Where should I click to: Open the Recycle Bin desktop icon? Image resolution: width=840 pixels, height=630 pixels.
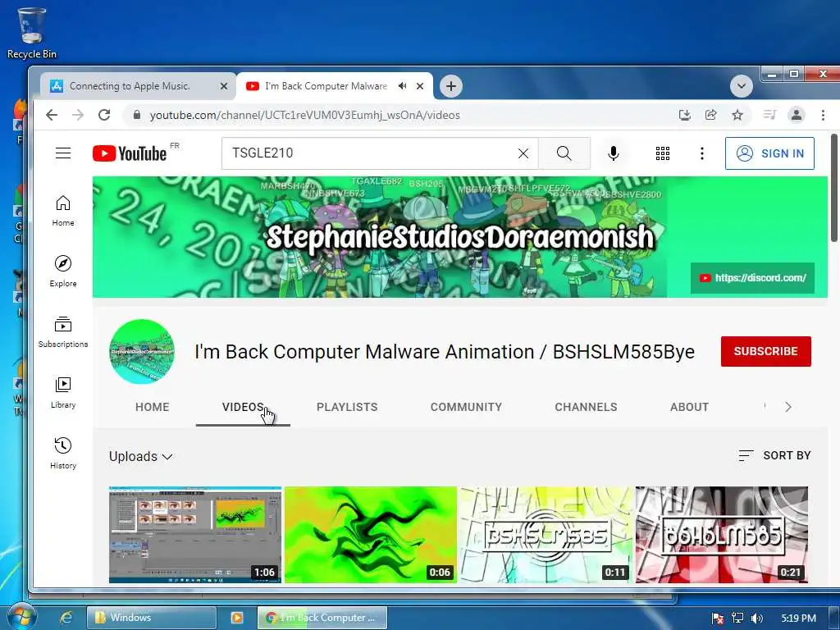(x=32, y=33)
